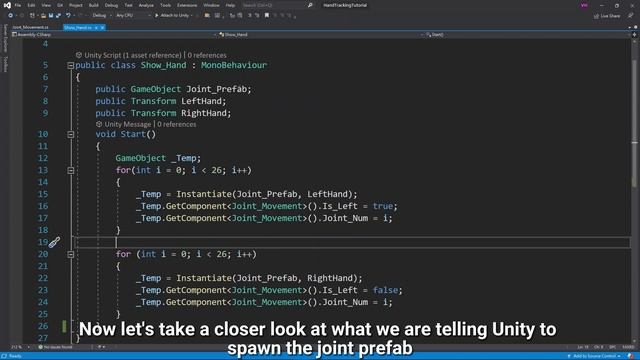
Task: Click the "1 asset reference" CodeLens link
Action: coord(152,55)
